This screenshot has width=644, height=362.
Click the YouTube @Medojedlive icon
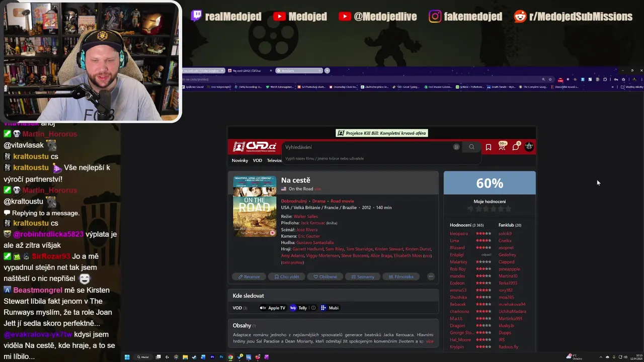[345, 16]
